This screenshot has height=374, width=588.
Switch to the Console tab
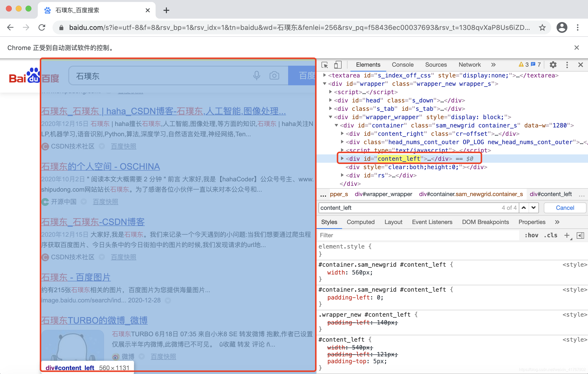click(x=402, y=65)
